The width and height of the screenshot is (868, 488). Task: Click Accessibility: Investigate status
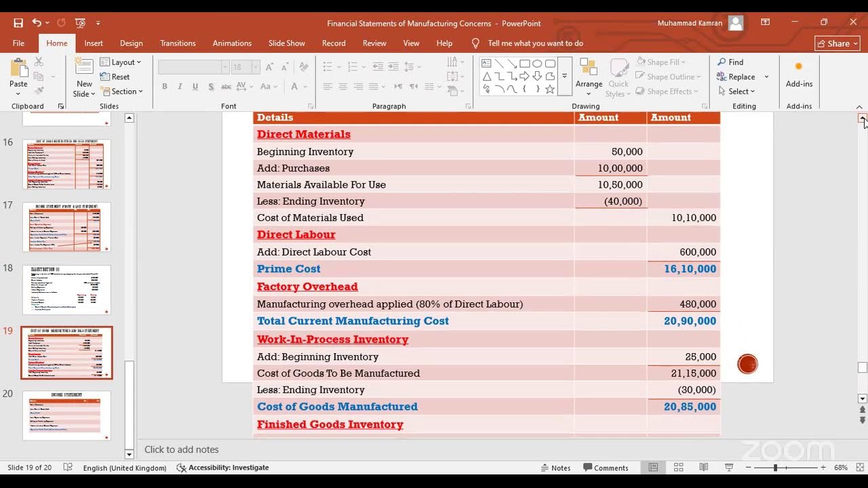point(222,468)
